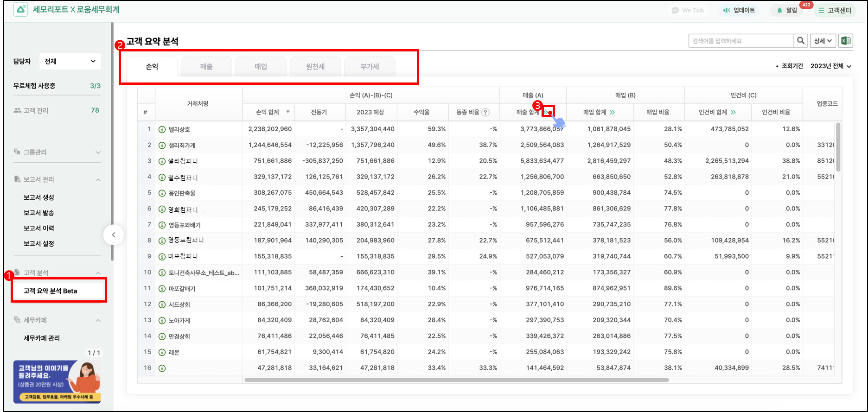Open 고객 요약 분석 Beta menu

(x=51, y=291)
